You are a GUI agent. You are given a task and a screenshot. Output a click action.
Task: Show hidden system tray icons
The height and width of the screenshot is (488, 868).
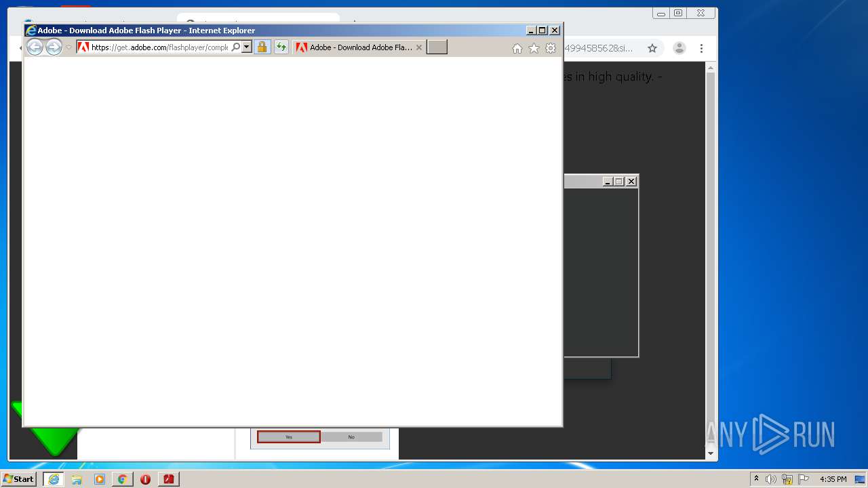point(757,479)
